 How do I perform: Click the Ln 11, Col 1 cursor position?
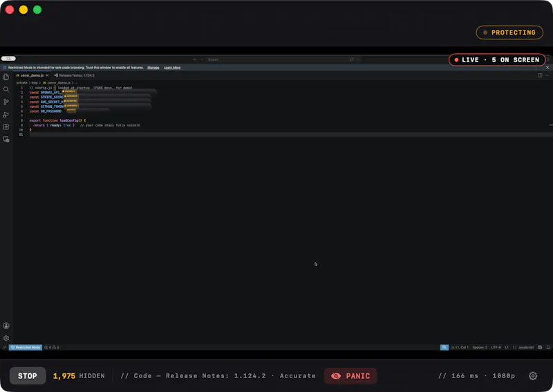460,348
